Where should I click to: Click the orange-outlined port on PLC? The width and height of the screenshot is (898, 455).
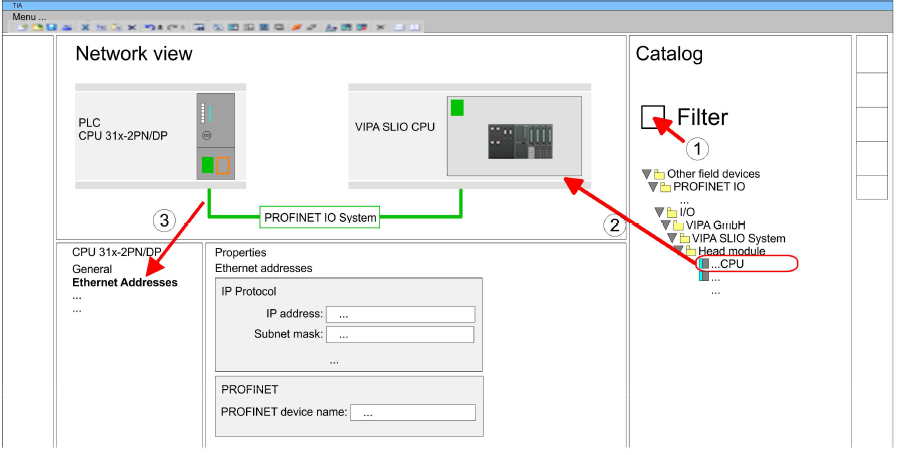pos(223,166)
